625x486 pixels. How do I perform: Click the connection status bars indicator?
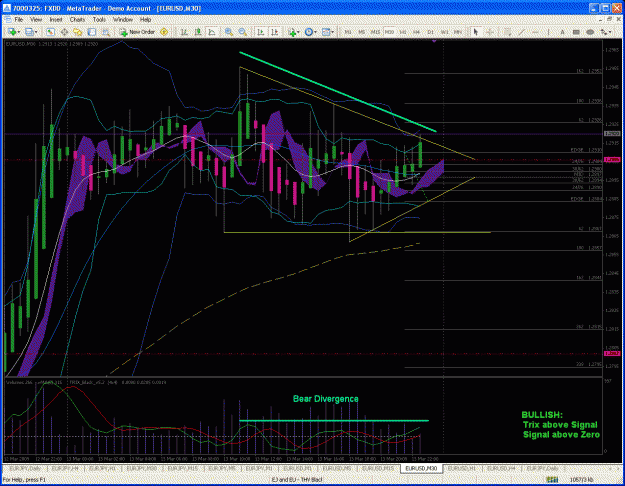click(x=552, y=480)
